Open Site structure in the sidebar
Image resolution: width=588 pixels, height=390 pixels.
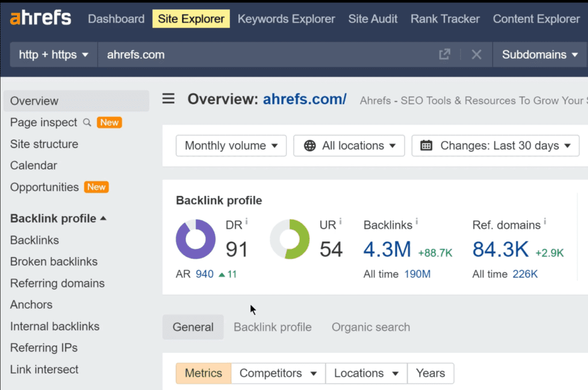[44, 144]
